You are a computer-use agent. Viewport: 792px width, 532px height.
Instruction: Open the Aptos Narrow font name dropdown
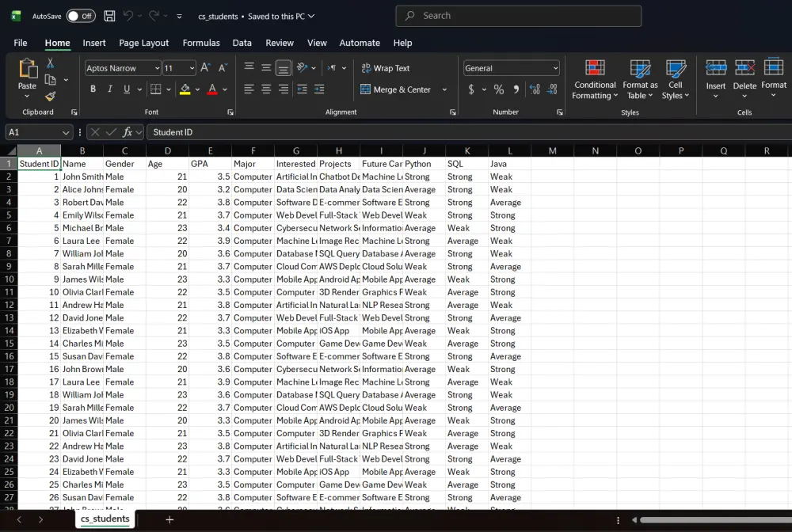tap(157, 68)
